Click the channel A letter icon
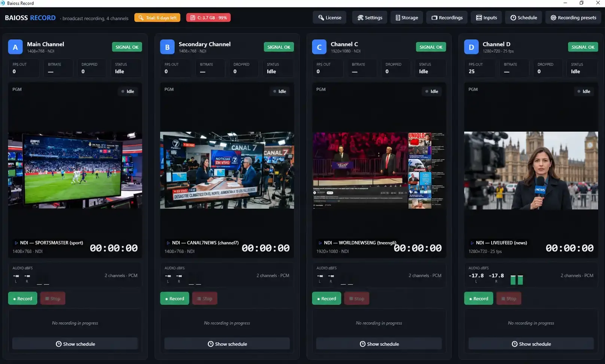Image resolution: width=605 pixels, height=364 pixels. pos(15,47)
